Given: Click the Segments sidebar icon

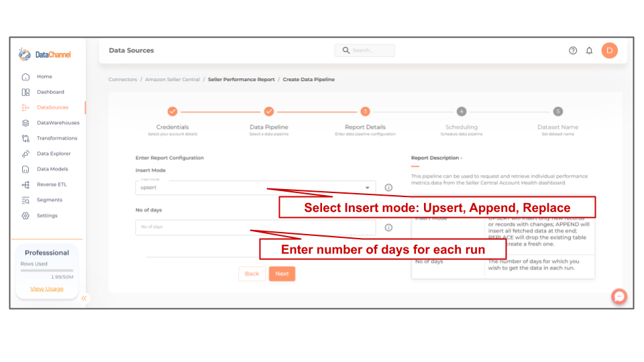Looking at the screenshot, I should pos(25,200).
